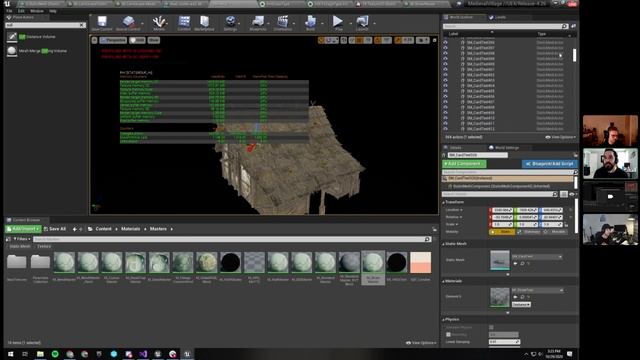This screenshot has height=360, width=640.
Task: Toggle viewport scale snapping
Action: pos(398,40)
